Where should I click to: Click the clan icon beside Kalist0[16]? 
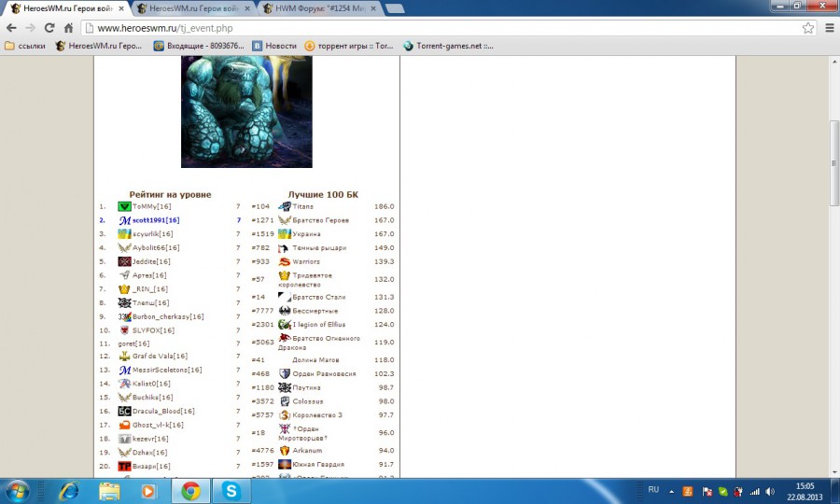tap(124, 384)
